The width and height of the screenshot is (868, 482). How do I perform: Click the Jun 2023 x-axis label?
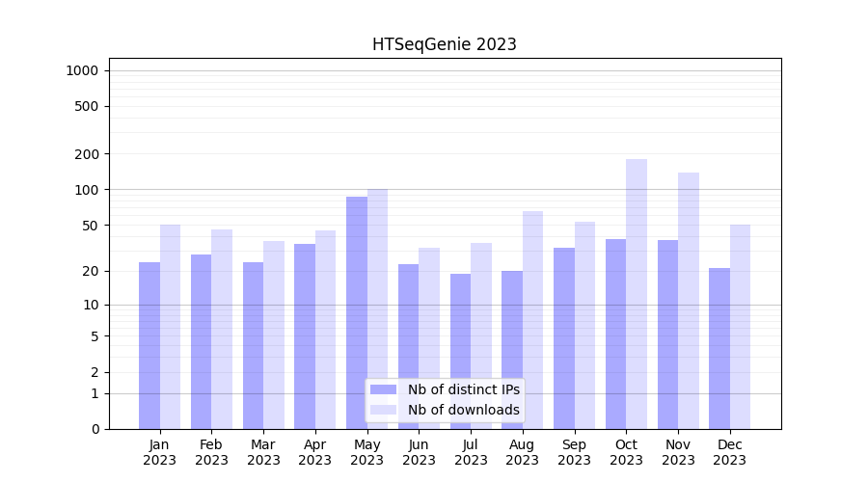click(x=419, y=452)
